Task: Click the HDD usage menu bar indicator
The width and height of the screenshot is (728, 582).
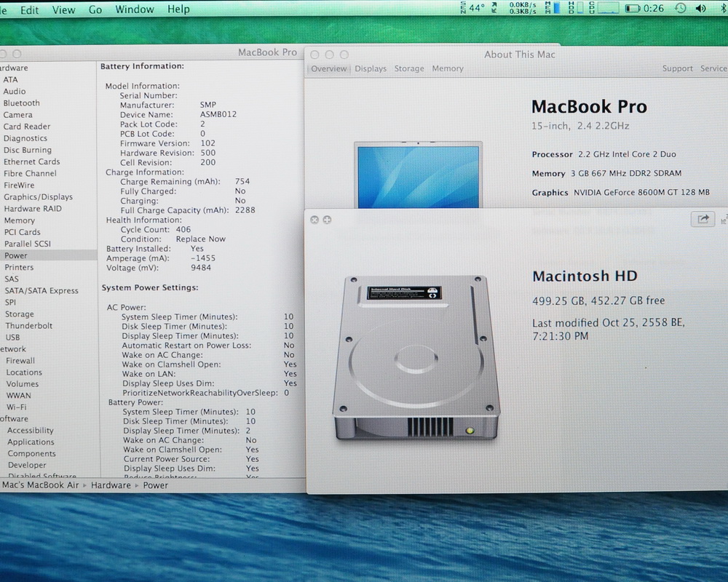Action: coord(575,7)
